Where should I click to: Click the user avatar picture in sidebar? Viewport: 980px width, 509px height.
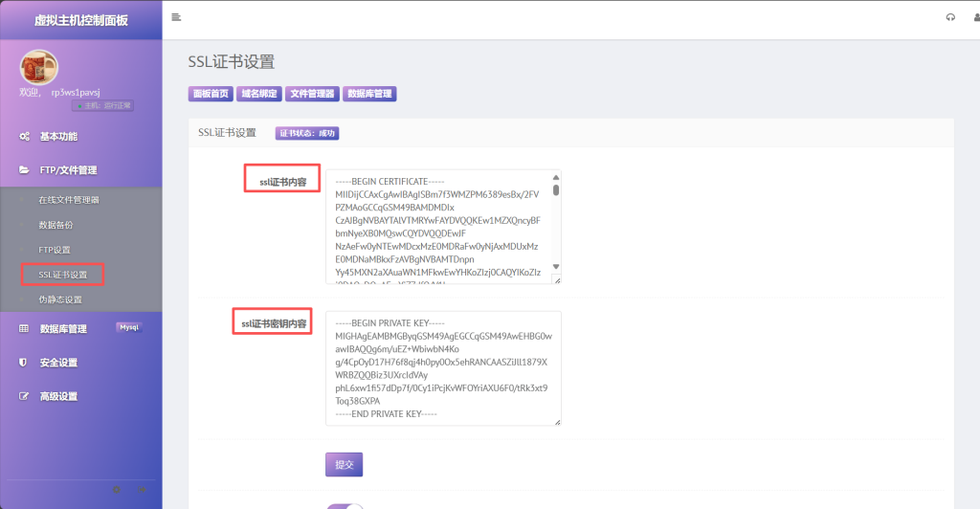tap(39, 68)
